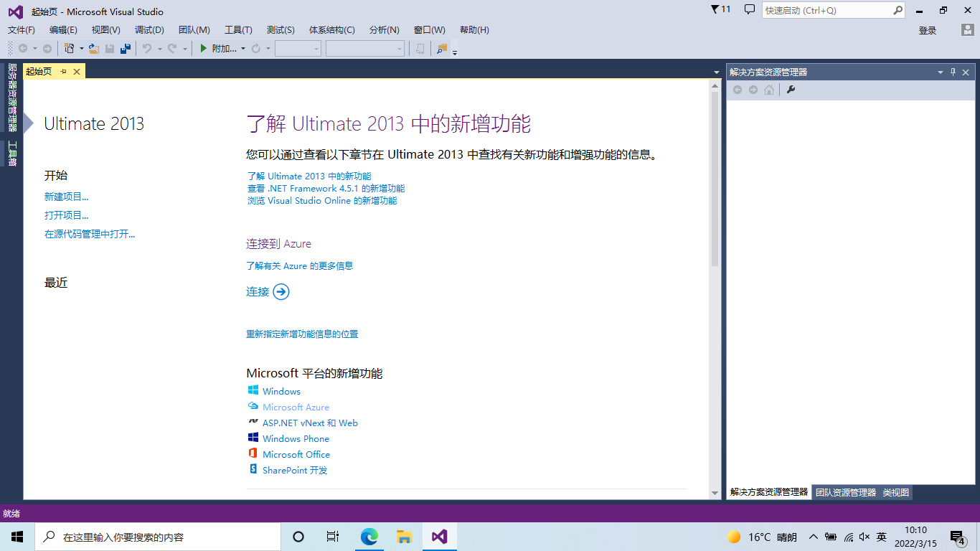Toggle the pin on the 起始页 tab
980x551 pixels.
point(63,72)
